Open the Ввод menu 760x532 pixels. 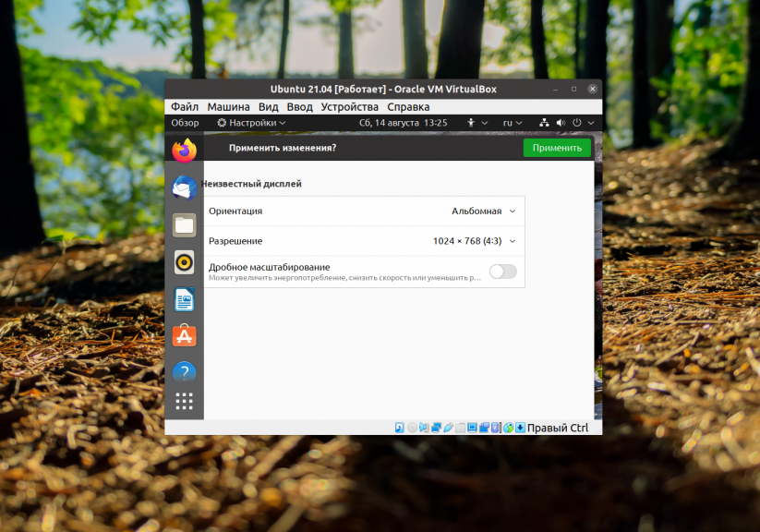coord(299,107)
